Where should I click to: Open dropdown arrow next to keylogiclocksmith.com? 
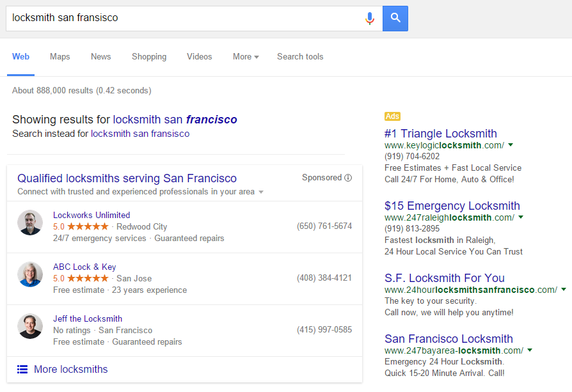pos(511,145)
